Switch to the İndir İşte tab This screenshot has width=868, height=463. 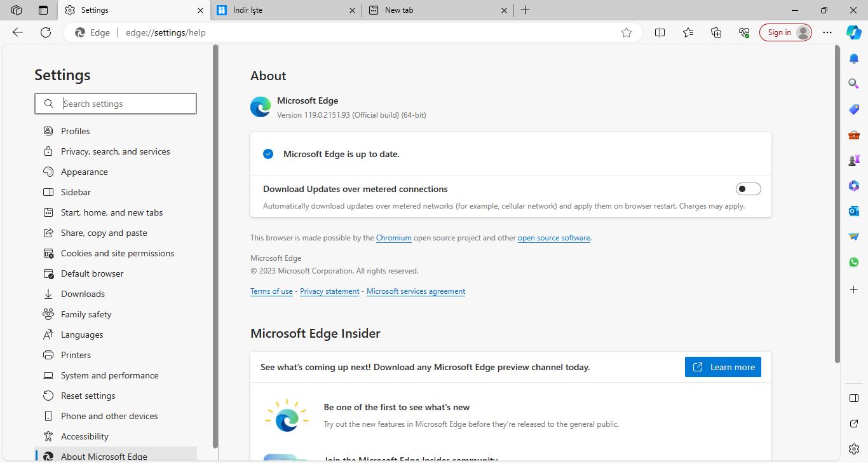(286, 10)
